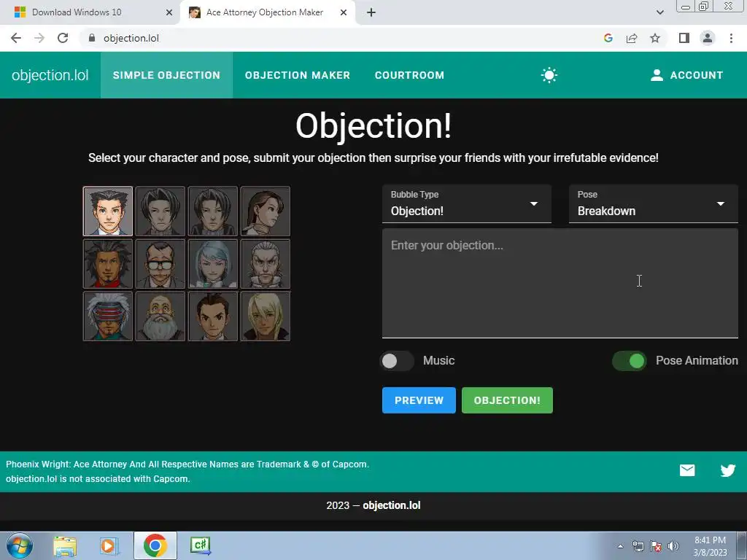Open File Explorer from taskbar
The height and width of the screenshot is (560, 747).
[x=65, y=546]
